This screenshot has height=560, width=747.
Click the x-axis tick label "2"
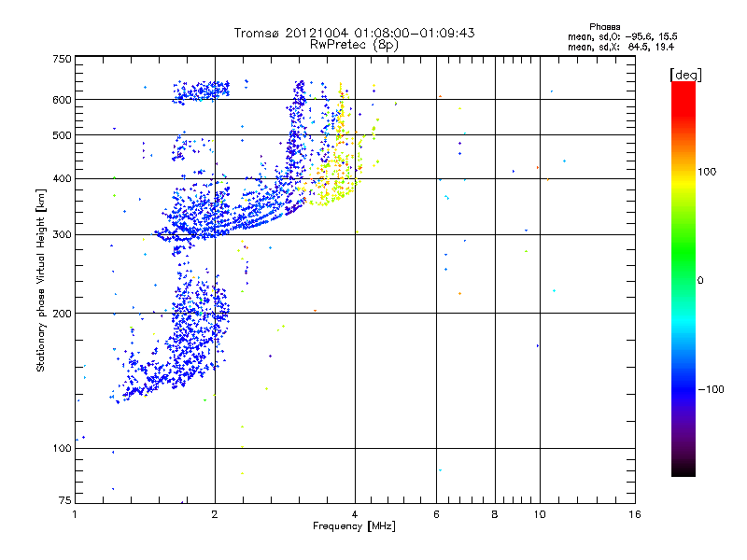[x=215, y=514]
